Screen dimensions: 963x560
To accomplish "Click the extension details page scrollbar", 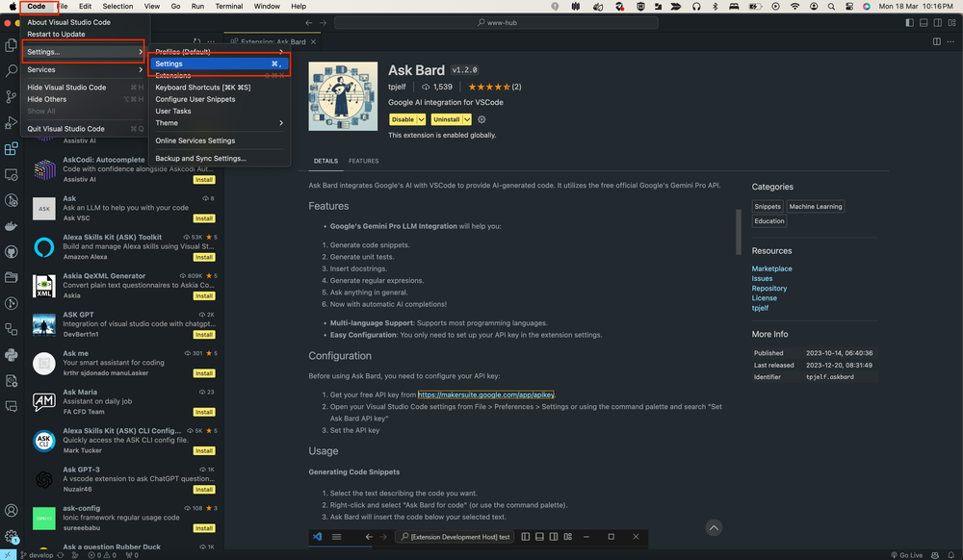I will [x=738, y=231].
